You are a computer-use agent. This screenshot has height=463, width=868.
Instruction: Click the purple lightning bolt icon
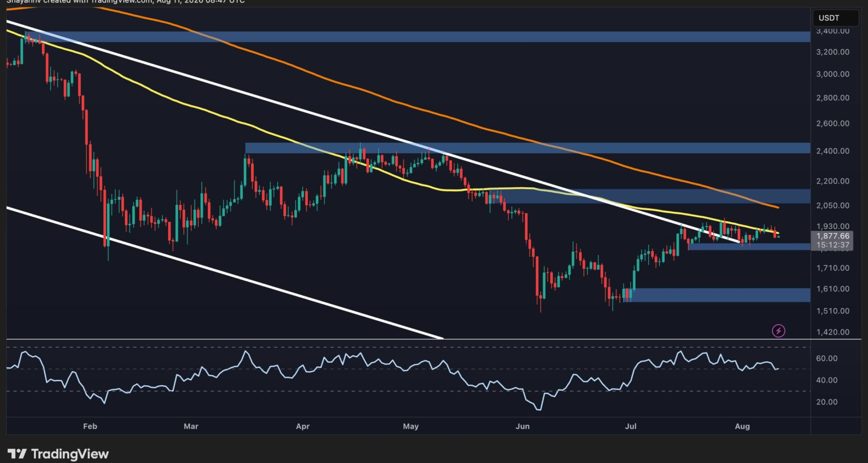pyautogui.click(x=778, y=331)
